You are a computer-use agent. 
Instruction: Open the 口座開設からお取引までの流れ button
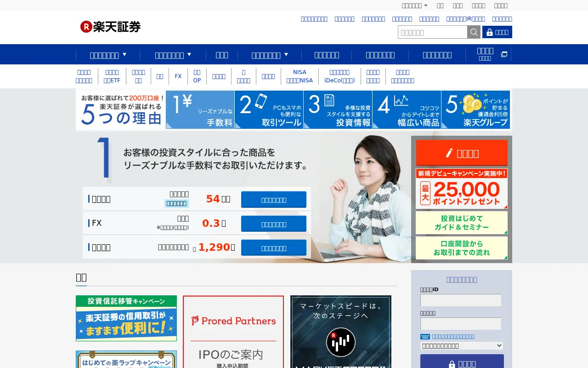[462, 248]
